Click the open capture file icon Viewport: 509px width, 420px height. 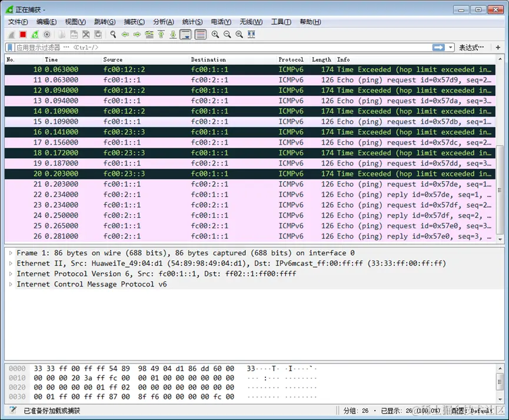62,34
